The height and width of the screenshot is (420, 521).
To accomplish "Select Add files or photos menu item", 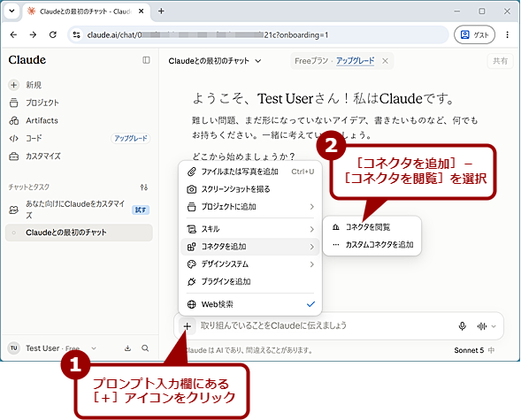I will [250, 172].
